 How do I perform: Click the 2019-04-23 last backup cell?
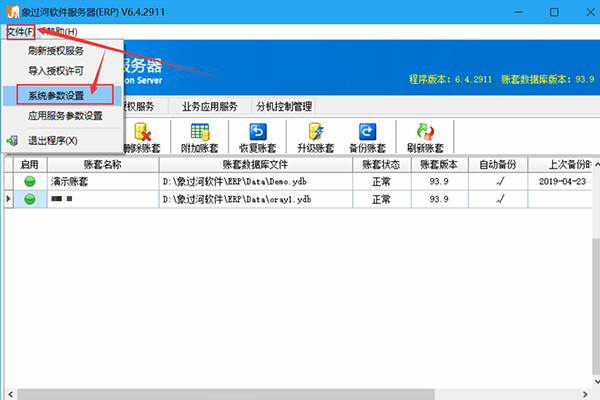562,181
